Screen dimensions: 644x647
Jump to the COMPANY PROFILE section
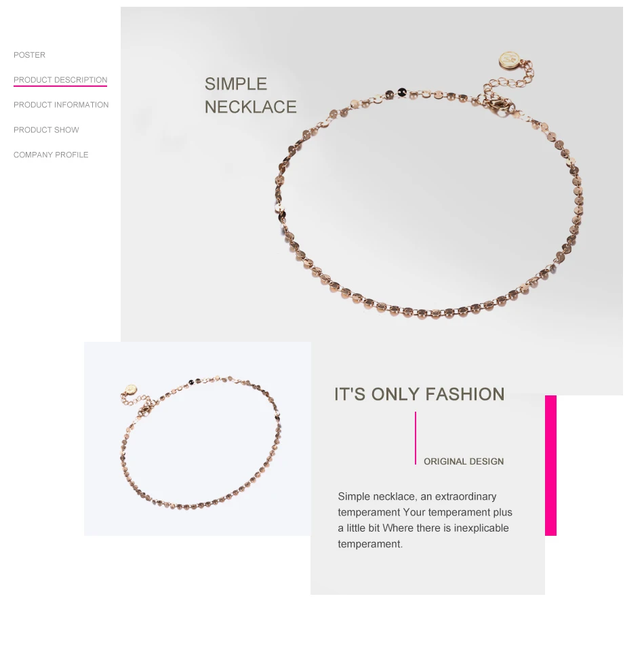click(51, 155)
